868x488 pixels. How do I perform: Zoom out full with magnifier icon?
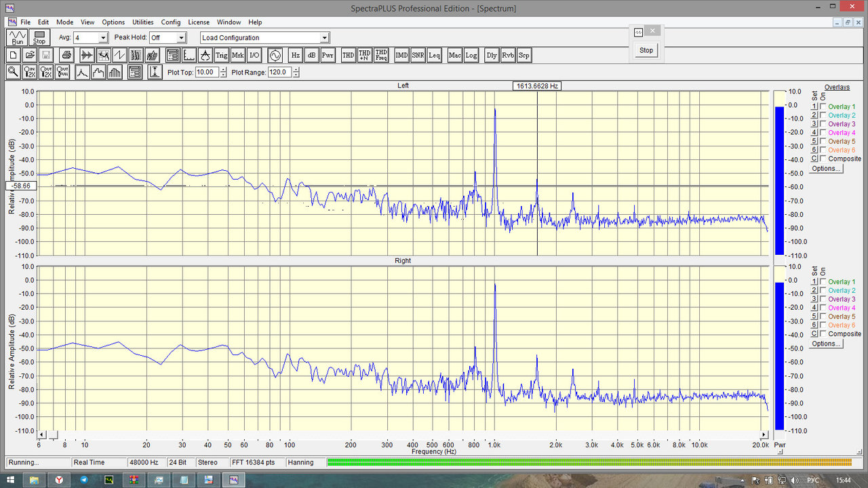[63, 72]
